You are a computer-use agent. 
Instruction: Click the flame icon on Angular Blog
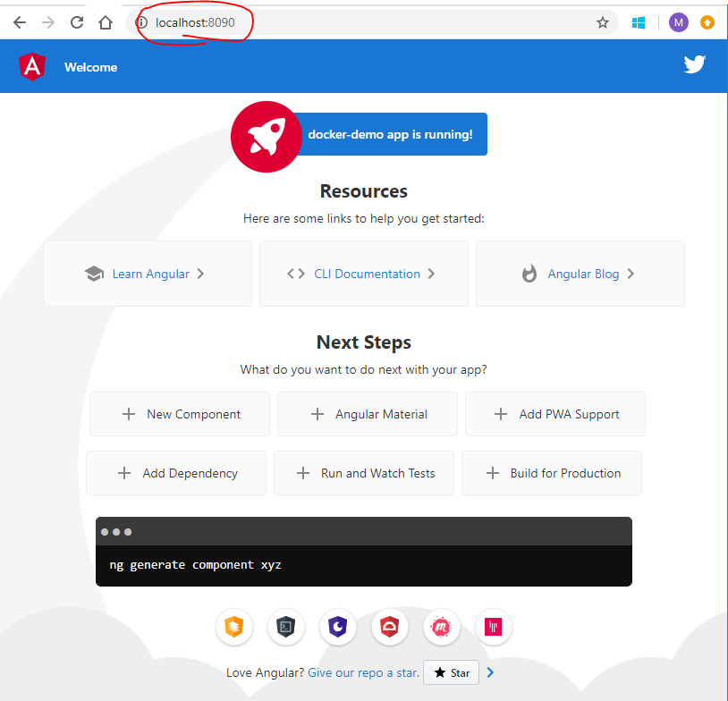tap(529, 274)
